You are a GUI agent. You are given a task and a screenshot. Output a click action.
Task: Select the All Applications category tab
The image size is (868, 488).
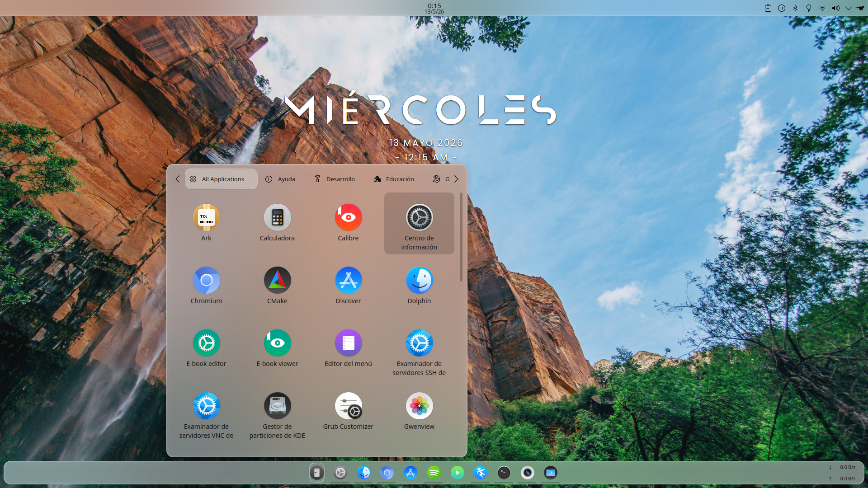click(221, 179)
